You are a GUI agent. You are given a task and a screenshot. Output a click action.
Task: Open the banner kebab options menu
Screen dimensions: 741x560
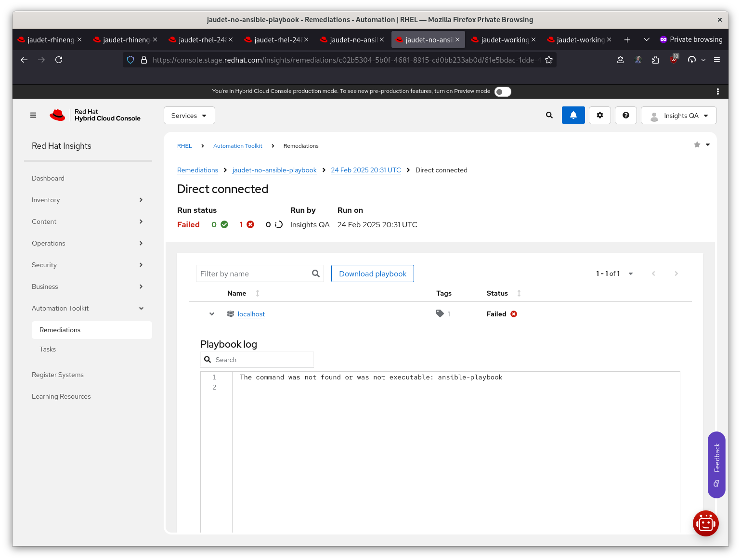(718, 91)
